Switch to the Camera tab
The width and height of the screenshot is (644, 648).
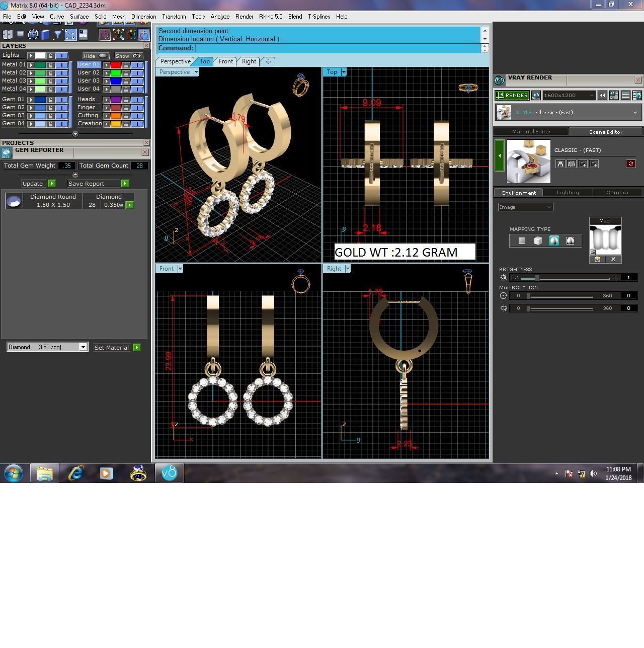coord(617,193)
